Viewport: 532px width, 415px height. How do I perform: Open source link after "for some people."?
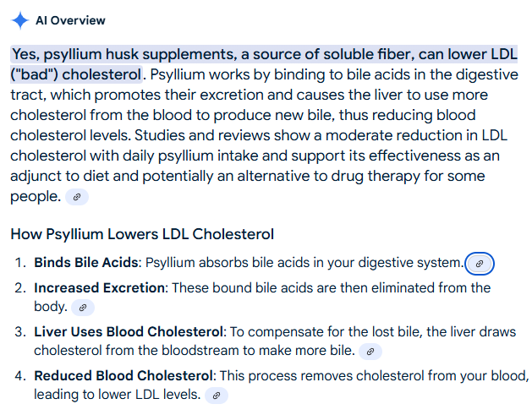coord(76,197)
